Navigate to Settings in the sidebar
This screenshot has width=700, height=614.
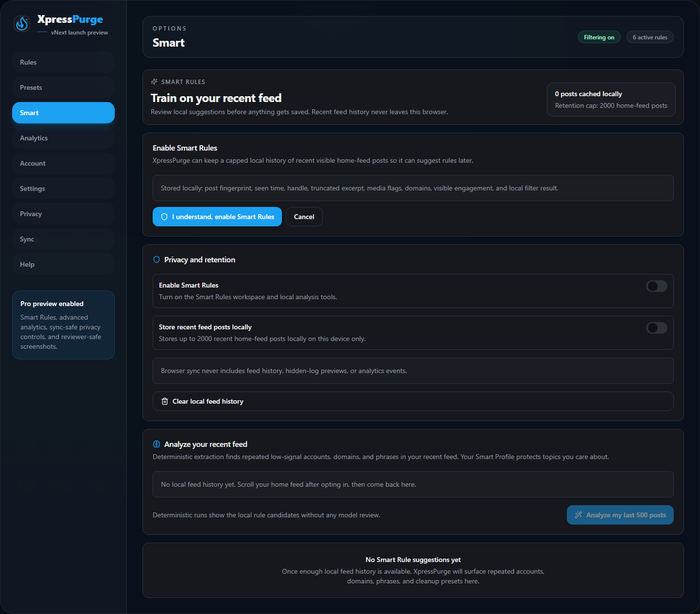click(63, 188)
